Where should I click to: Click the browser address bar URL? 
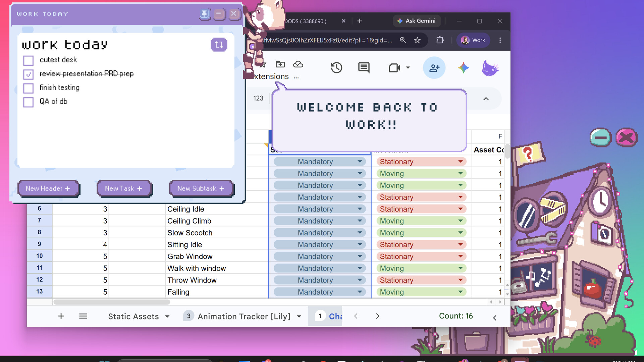(x=328, y=40)
